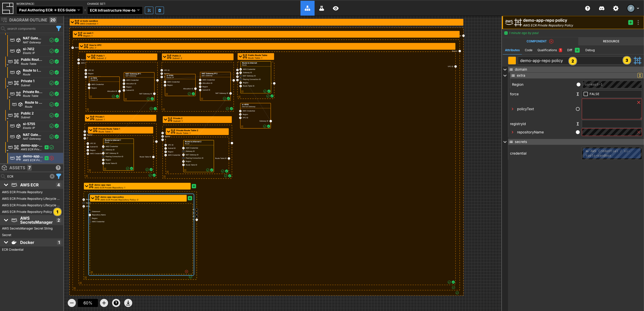Open the component kebab menu
The image size is (644, 311).
point(638,22)
